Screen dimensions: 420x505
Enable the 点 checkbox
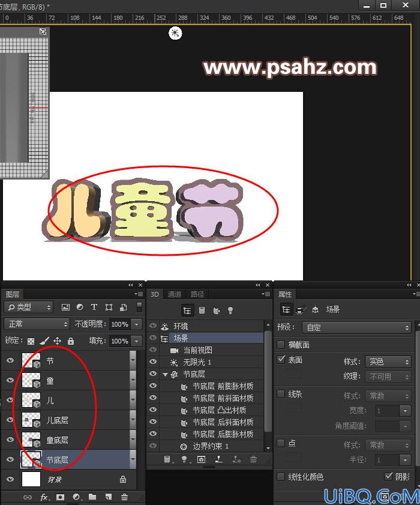click(281, 443)
